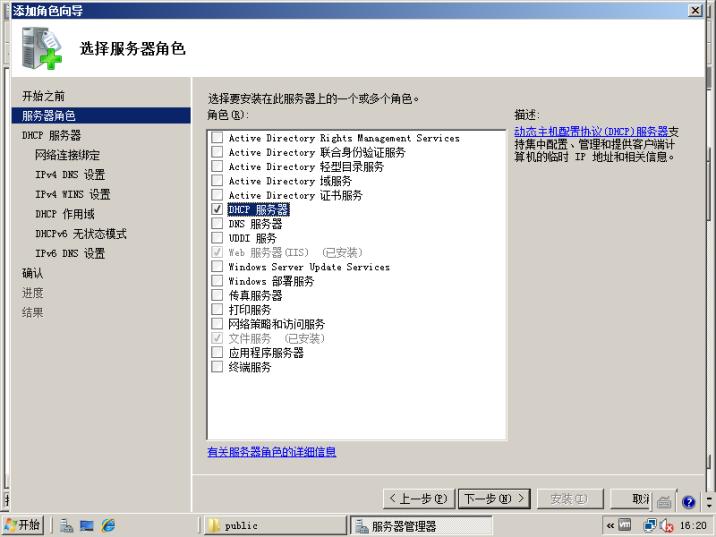
Task: Select DHCP 服务器 step in sidebar
Action: (52, 136)
